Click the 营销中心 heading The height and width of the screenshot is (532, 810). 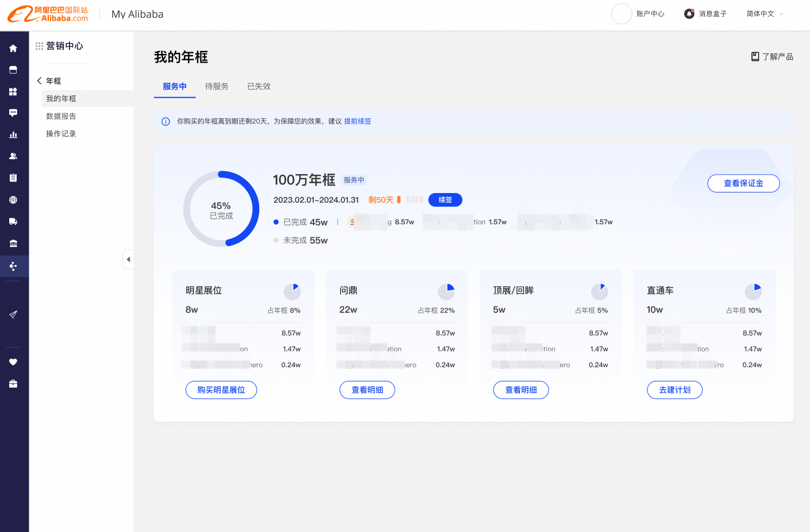[65, 46]
